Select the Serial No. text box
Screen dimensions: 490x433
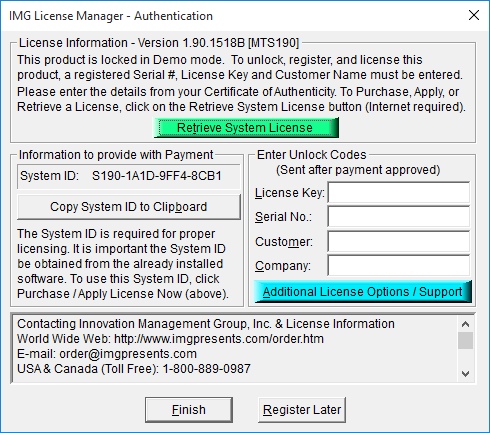tap(399, 217)
